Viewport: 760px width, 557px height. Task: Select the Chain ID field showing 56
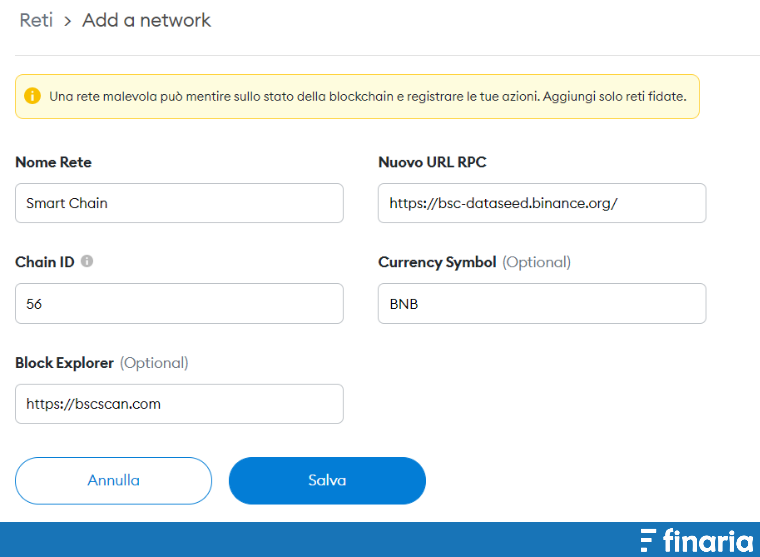(x=179, y=303)
